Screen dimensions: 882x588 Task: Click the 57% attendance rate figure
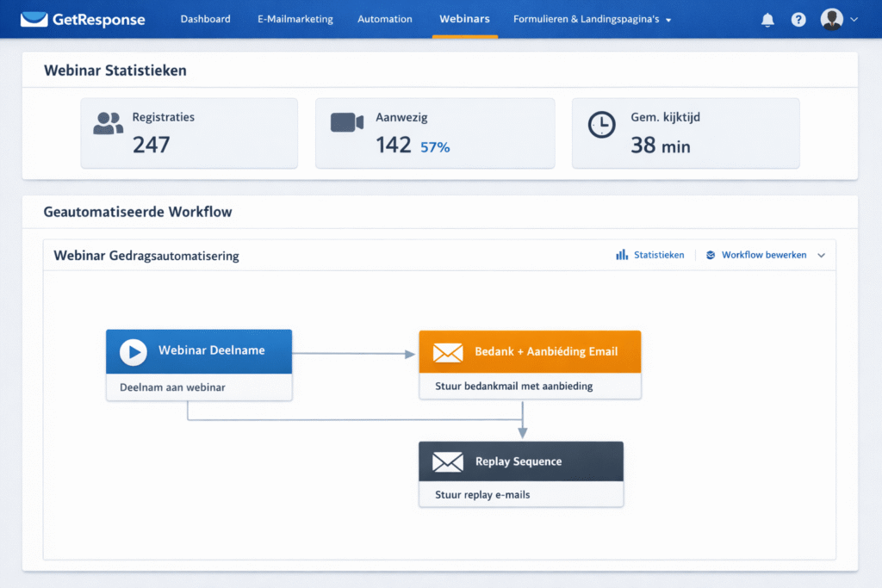click(435, 147)
